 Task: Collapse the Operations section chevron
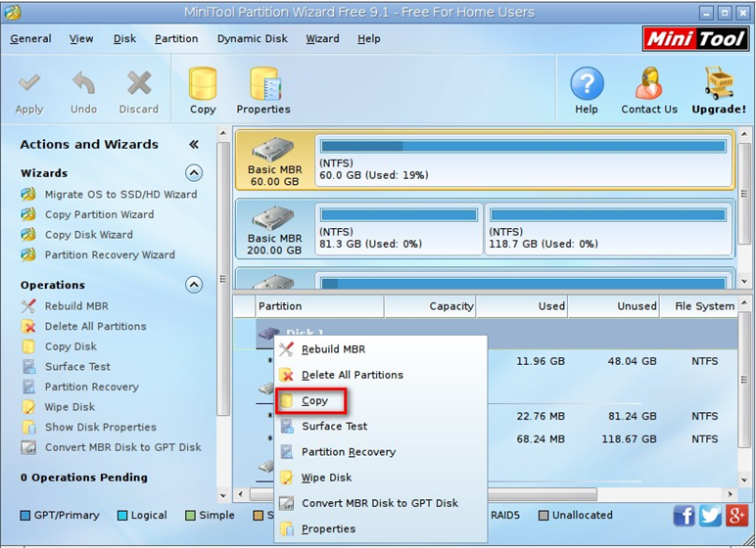pyautogui.click(x=194, y=285)
